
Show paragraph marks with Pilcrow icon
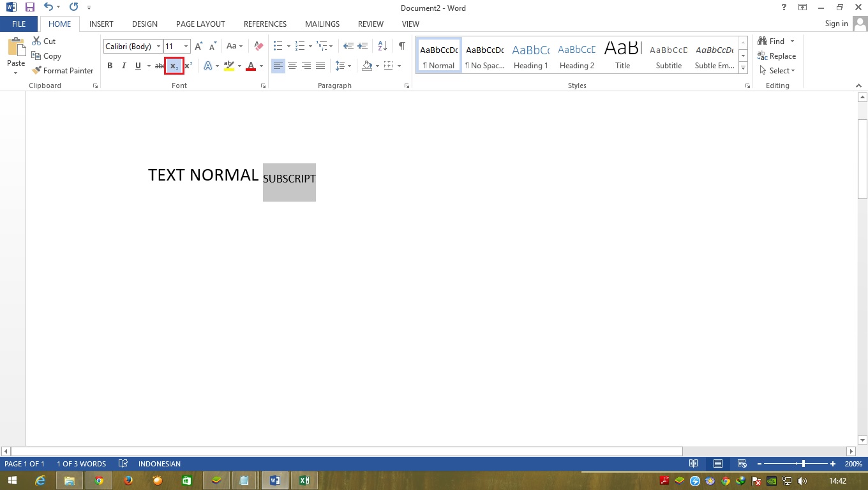(x=401, y=46)
